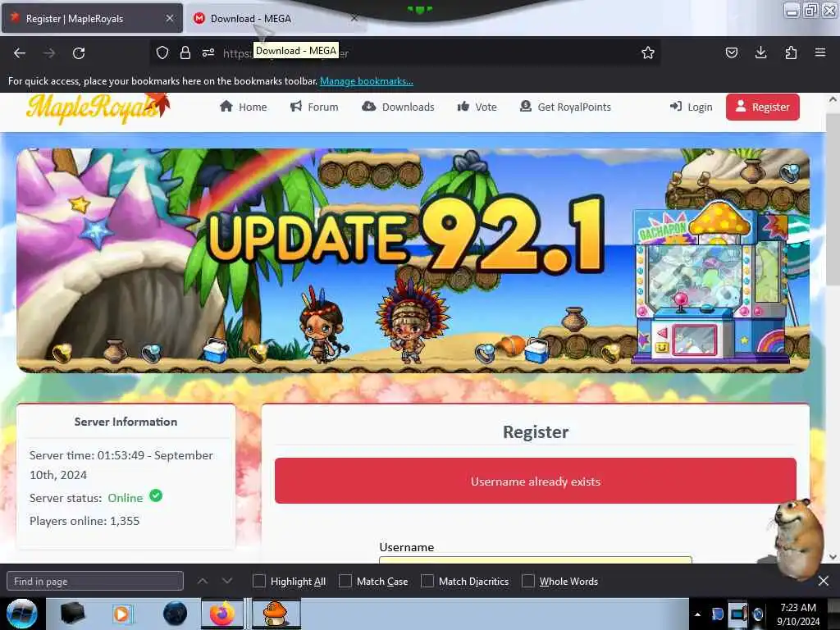Image resolution: width=840 pixels, height=630 pixels.
Task: Enable the Highlight All checkbox
Action: pyautogui.click(x=259, y=581)
